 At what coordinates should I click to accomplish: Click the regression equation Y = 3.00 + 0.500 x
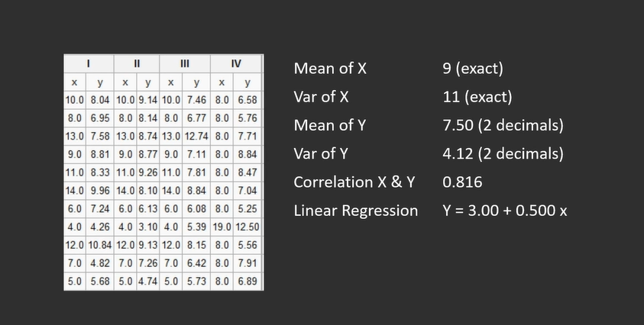click(505, 211)
